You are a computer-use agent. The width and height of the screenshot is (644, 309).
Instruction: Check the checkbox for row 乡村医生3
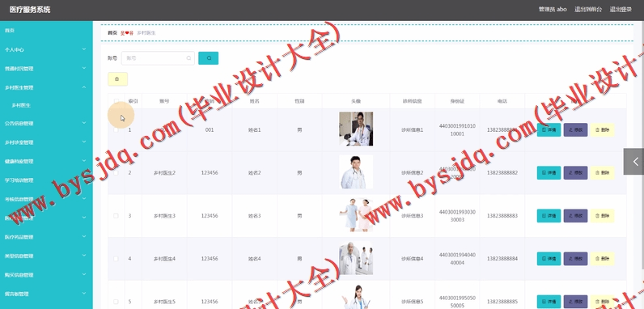coord(116,216)
